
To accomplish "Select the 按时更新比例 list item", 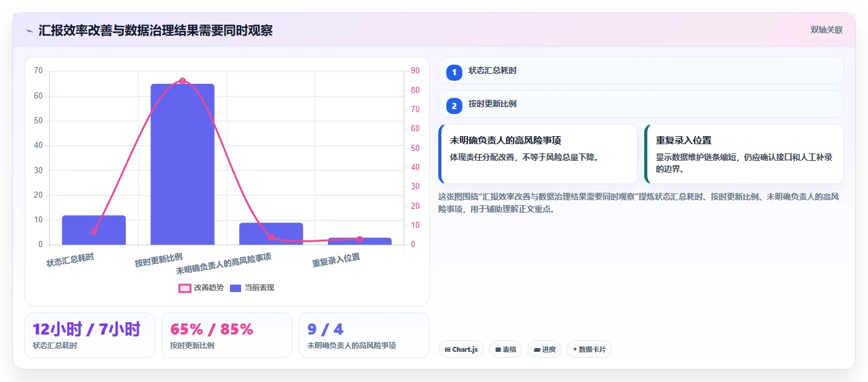I will (641, 104).
